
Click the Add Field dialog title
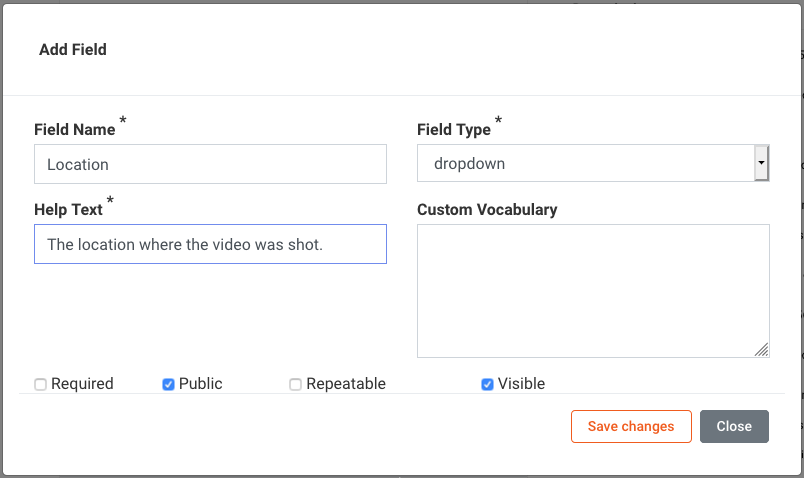[x=73, y=49]
